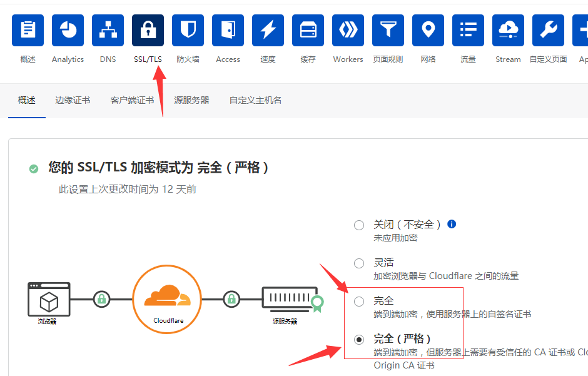Viewport: 588px width, 376px height.
Task: Select the SSL/TLS lock icon
Action: (148, 31)
